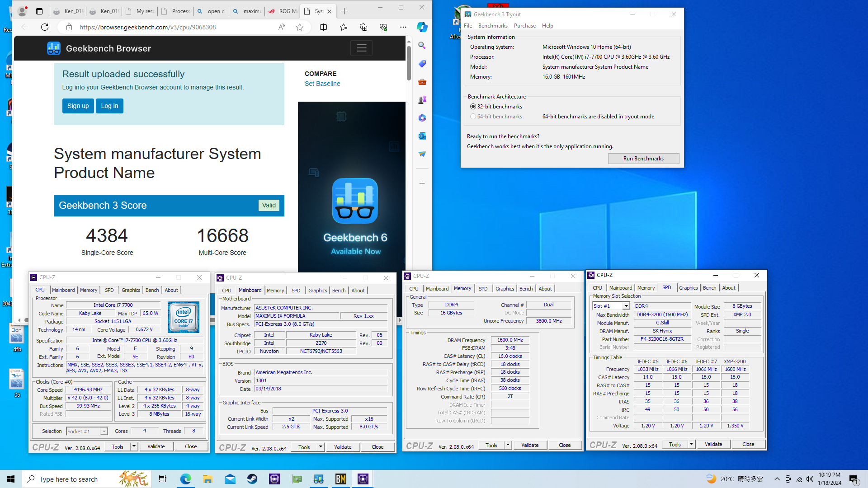Screen dimensions: 868x488
Task: Switch to Bench tab in first CPU-Z window
Action: pyautogui.click(x=152, y=290)
